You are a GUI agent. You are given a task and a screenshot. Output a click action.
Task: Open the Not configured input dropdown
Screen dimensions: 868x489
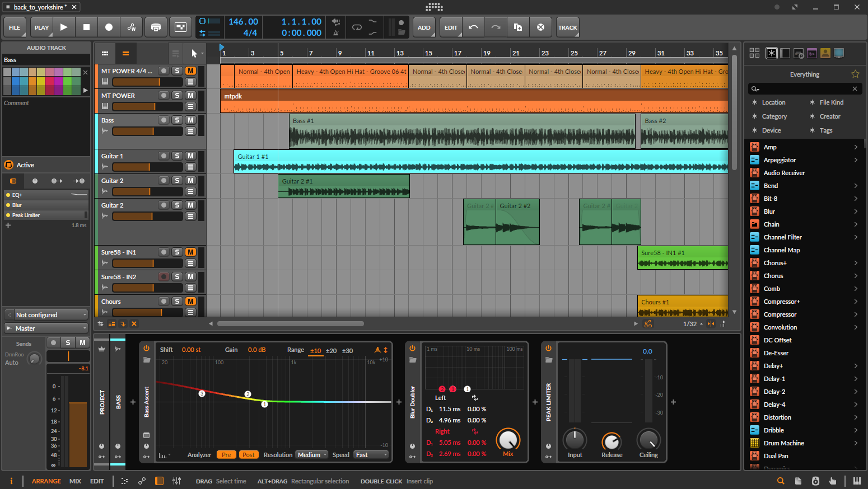click(x=46, y=315)
